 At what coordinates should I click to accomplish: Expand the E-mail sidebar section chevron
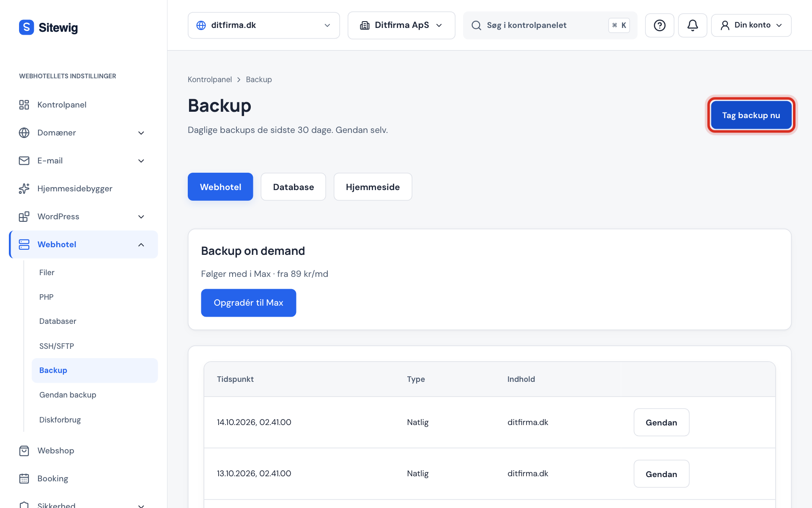coord(141,161)
